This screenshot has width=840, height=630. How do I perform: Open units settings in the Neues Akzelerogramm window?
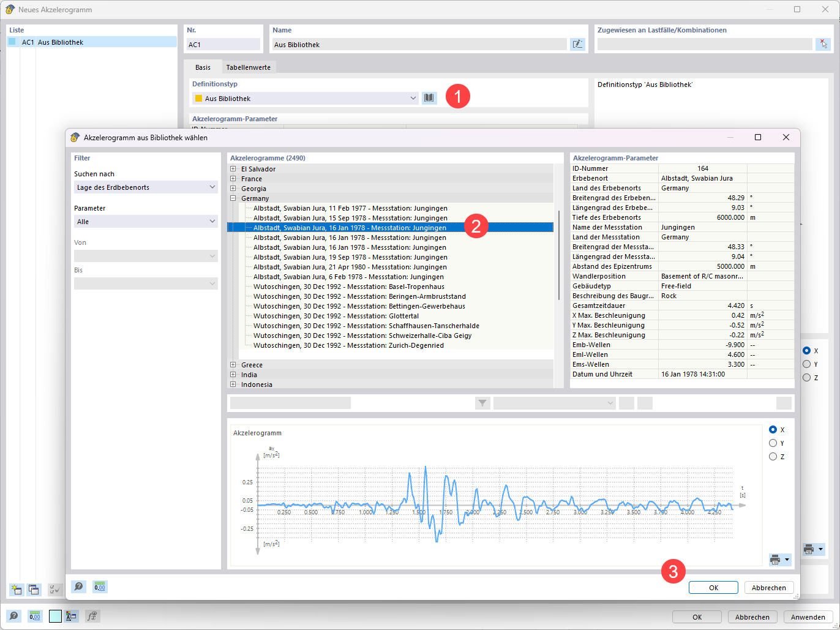coord(35,616)
